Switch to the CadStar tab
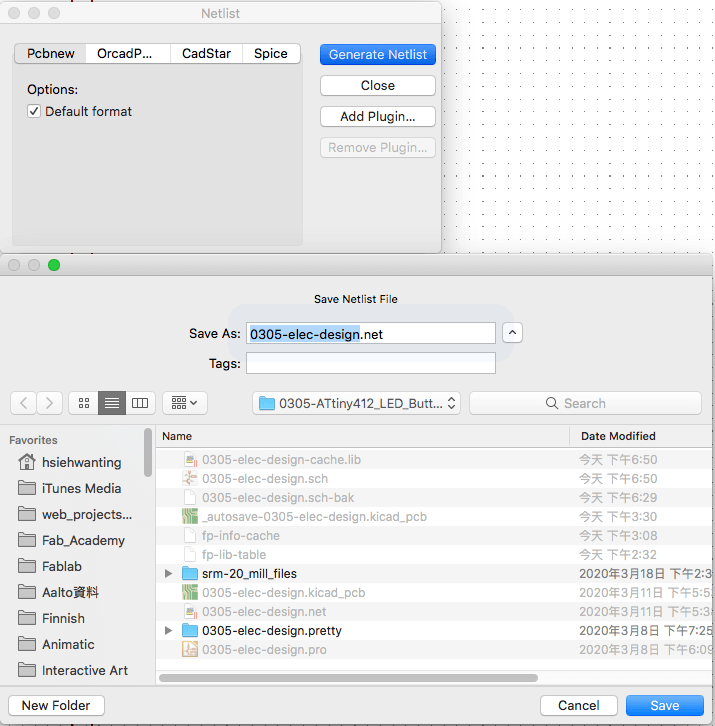The height and width of the screenshot is (726, 715). (206, 54)
